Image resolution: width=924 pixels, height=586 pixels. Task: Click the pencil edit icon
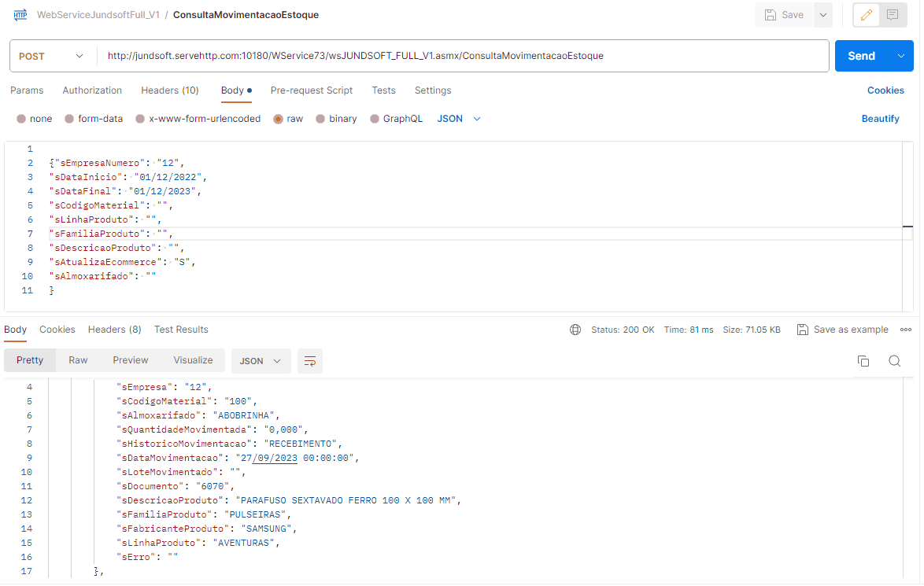pos(867,15)
